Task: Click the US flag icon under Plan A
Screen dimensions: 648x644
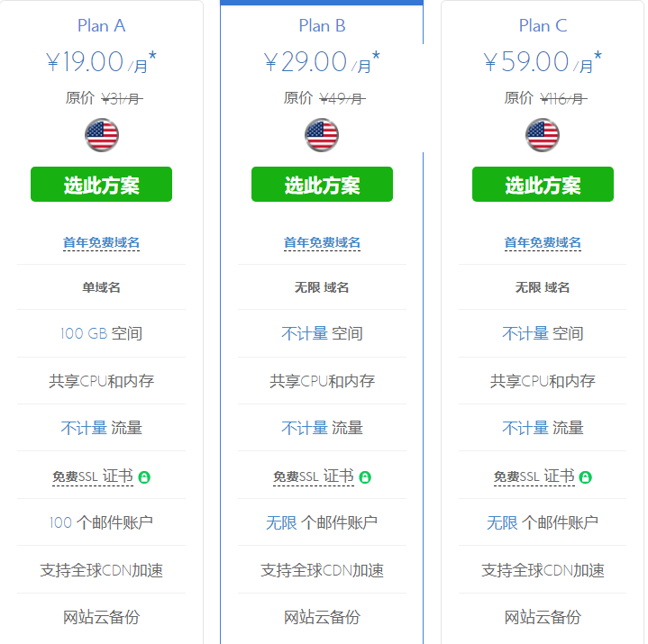Action: pos(102,135)
